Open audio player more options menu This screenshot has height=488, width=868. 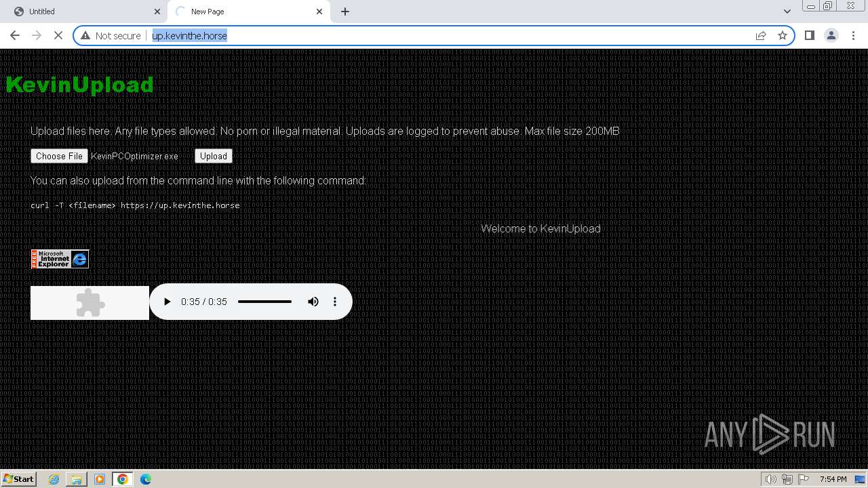(335, 302)
